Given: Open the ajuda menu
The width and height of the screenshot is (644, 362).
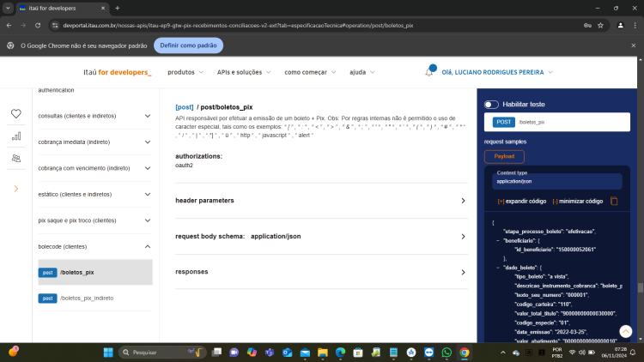Looking at the screenshot, I should (361, 72).
